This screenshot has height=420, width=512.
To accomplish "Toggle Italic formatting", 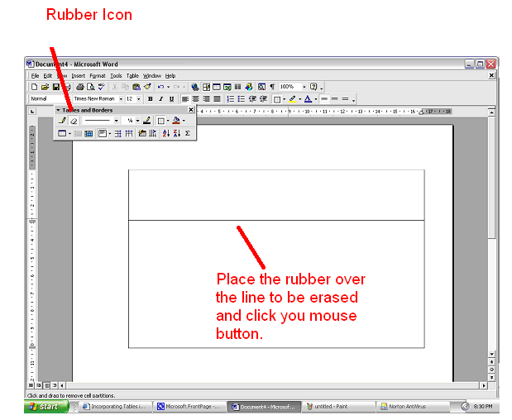I will (160, 99).
